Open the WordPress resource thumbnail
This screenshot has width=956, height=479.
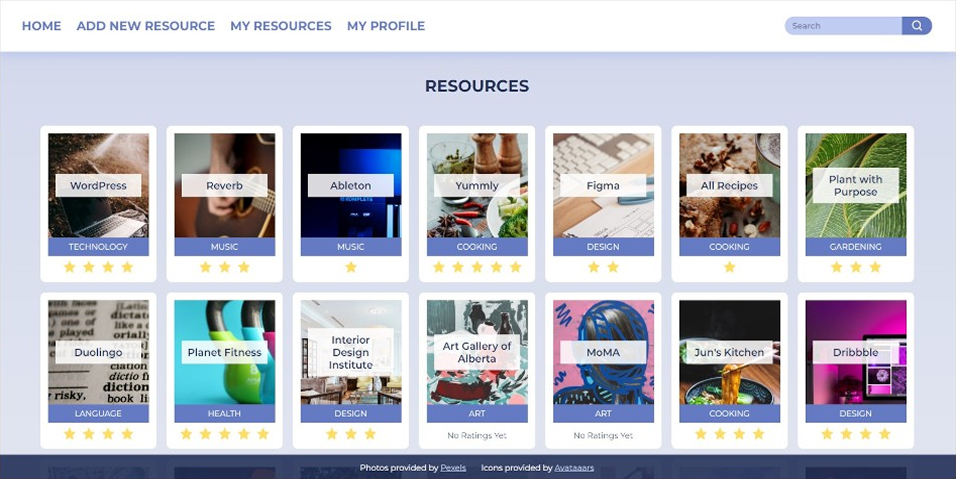98,185
